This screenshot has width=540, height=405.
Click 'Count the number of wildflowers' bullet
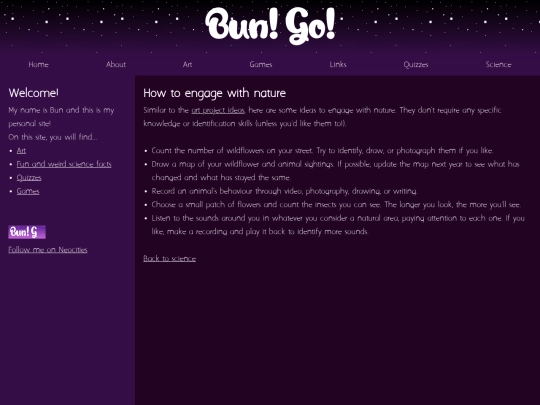(322, 150)
